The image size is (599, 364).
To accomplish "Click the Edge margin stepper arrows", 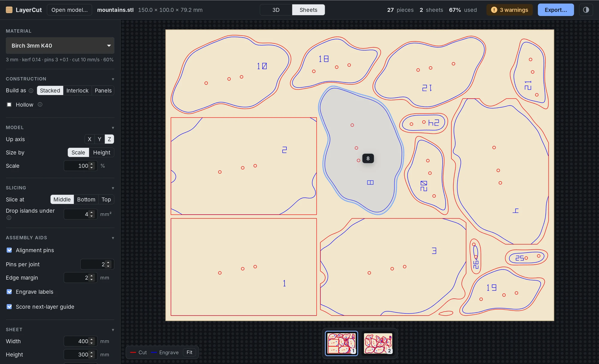I will pos(92,278).
